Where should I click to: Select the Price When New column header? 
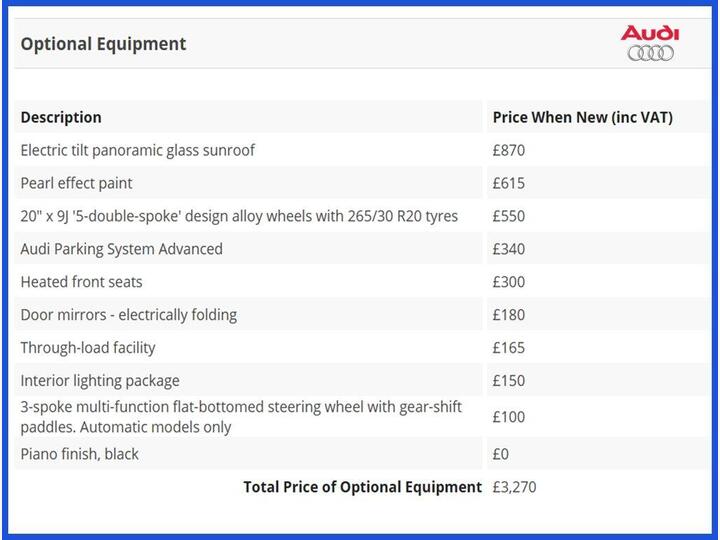(582, 117)
